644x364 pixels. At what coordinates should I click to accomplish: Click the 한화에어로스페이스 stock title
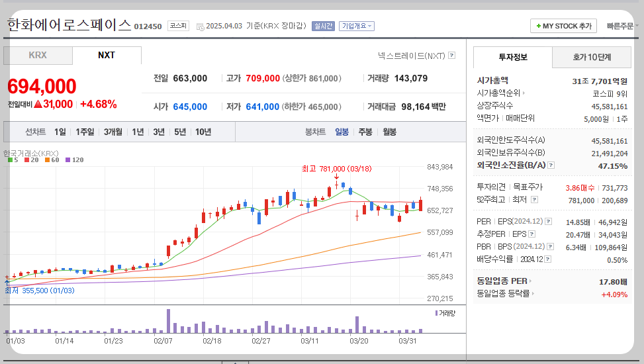(x=69, y=24)
